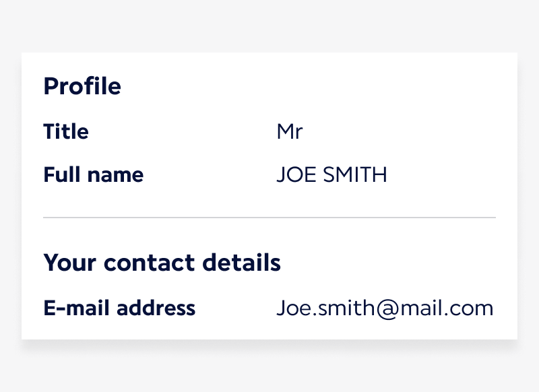
Task: Select the Your contact details heading
Action: (162, 263)
